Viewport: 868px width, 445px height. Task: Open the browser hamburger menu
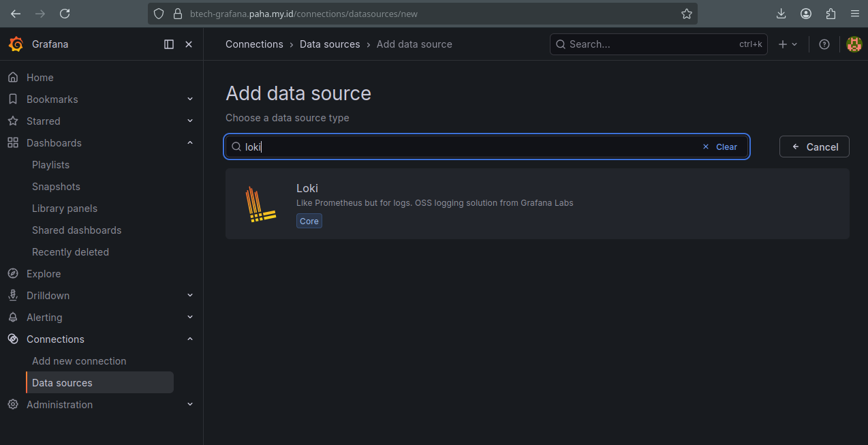pos(854,14)
